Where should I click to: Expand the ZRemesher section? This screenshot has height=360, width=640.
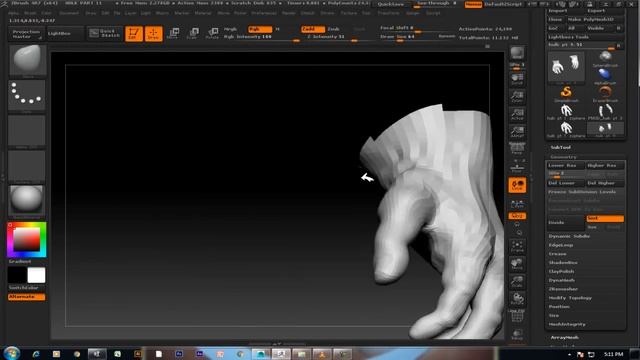563,289
